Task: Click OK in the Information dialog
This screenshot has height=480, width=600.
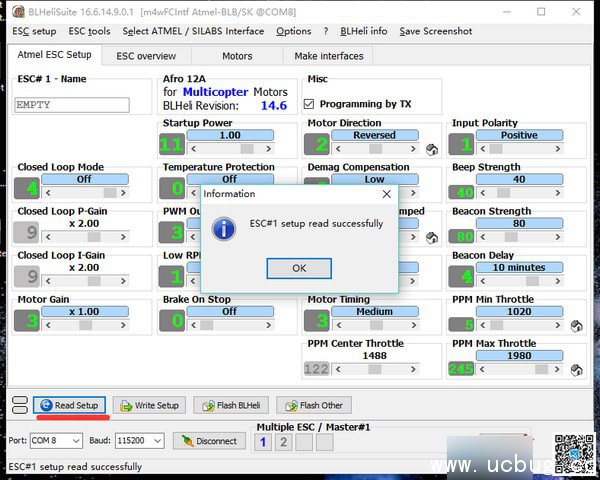Action: [x=299, y=268]
